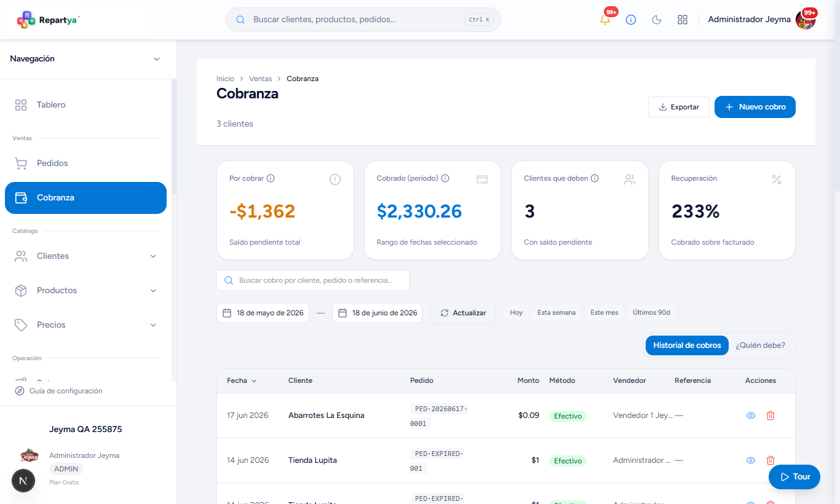
Task: Switch to ¿Quién debe? tab
Action: 760,345
